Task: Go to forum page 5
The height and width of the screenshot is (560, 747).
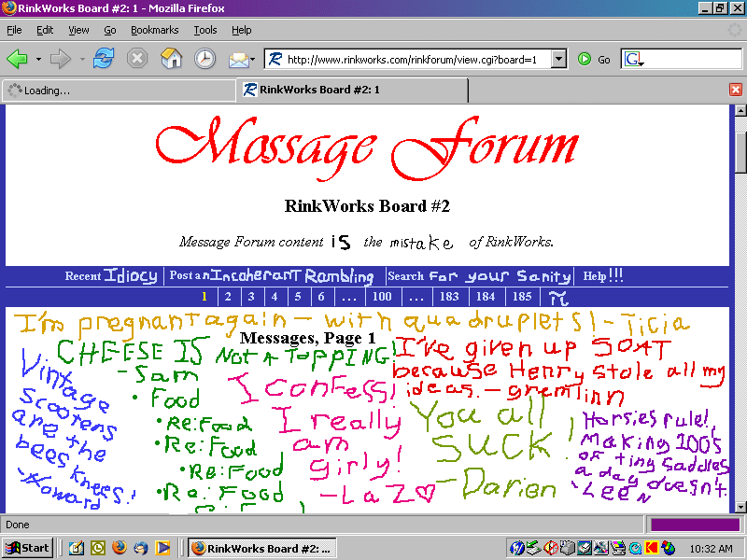Action: click(298, 297)
